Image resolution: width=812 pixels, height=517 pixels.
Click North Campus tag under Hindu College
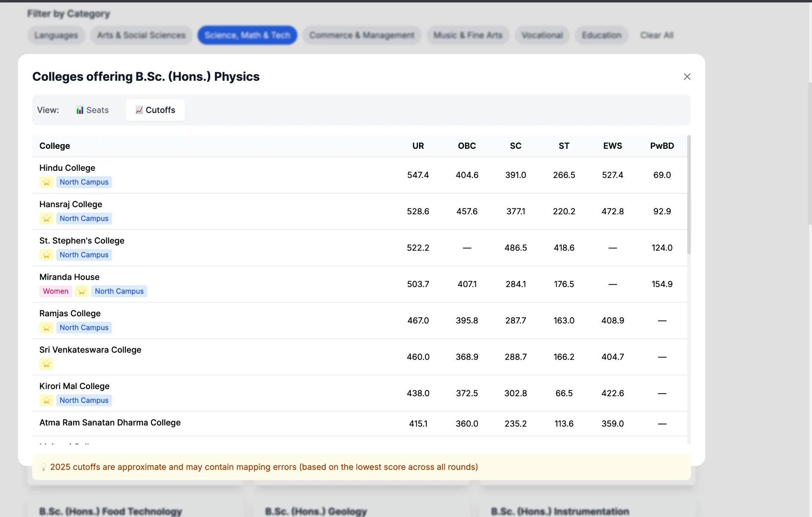[x=84, y=182]
